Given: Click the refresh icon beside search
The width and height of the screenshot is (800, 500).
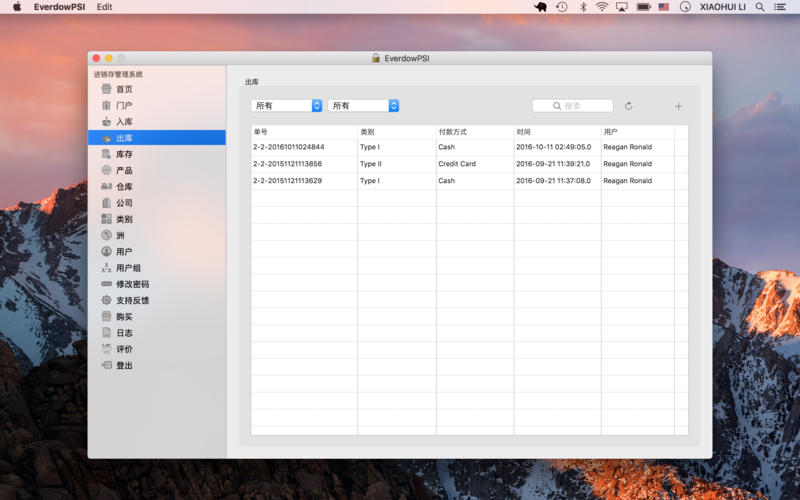Looking at the screenshot, I should pyautogui.click(x=629, y=106).
